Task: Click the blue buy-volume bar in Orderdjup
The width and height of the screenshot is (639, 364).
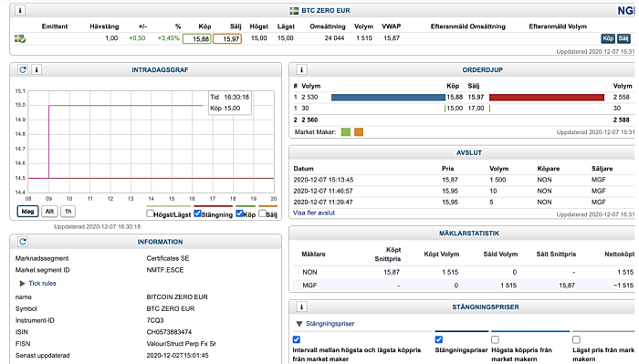Action: 388,98
